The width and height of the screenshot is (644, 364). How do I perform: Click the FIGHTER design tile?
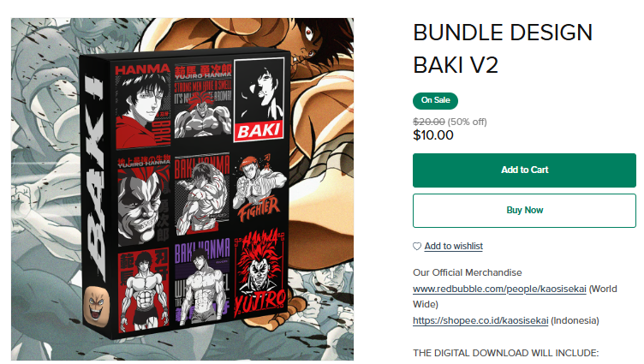click(x=259, y=187)
